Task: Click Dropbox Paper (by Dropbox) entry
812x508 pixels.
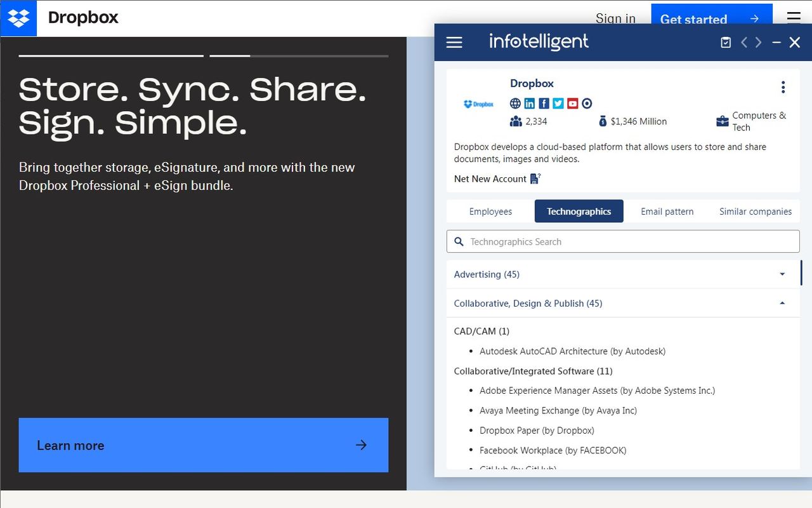Action: click(x=537, y=431)
